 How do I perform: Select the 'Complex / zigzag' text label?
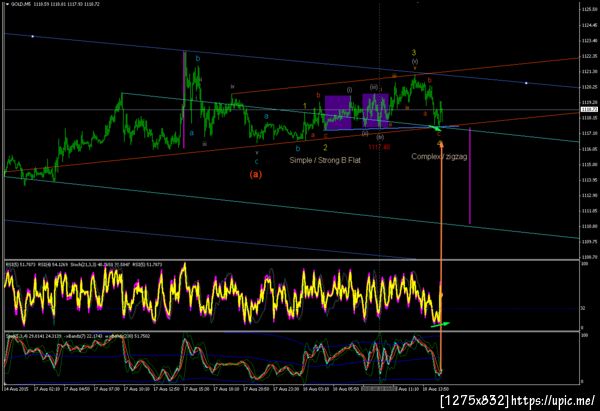pos(439,157)
